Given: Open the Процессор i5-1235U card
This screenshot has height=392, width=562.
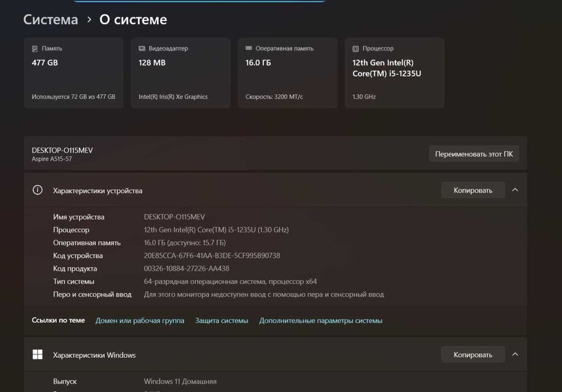Looking at the screenshot, I should [x=395, y=73].
